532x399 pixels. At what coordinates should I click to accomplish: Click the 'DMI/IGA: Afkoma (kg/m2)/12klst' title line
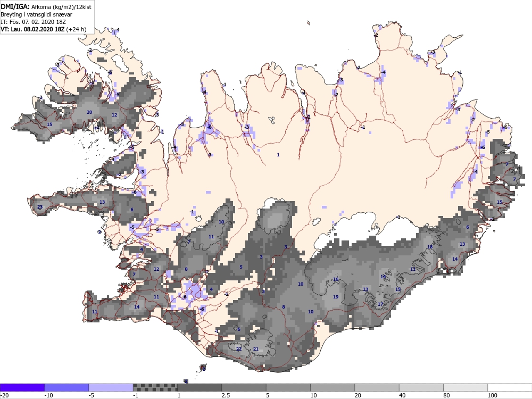click(46, 6)
